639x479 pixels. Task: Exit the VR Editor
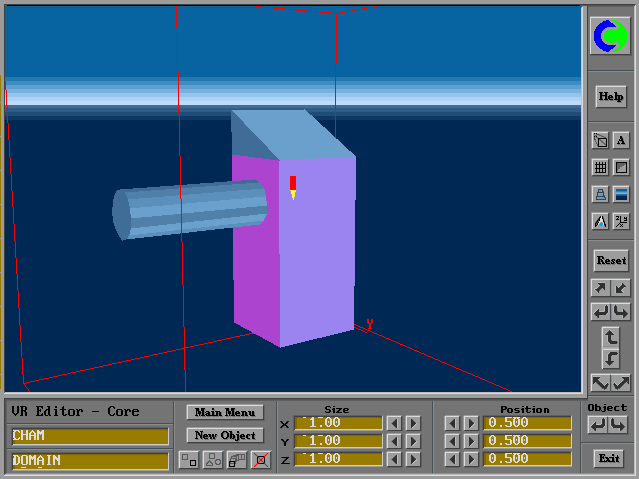(607, 459)
